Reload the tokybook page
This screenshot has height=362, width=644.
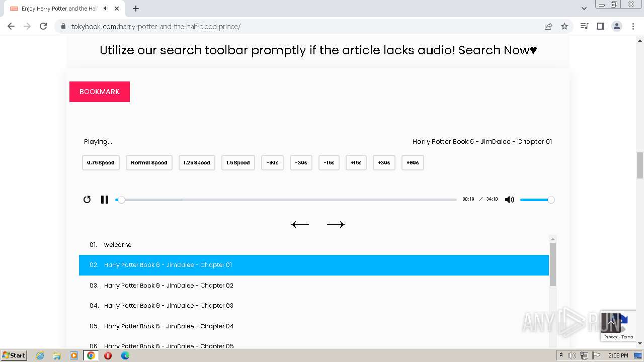[43, 26]
